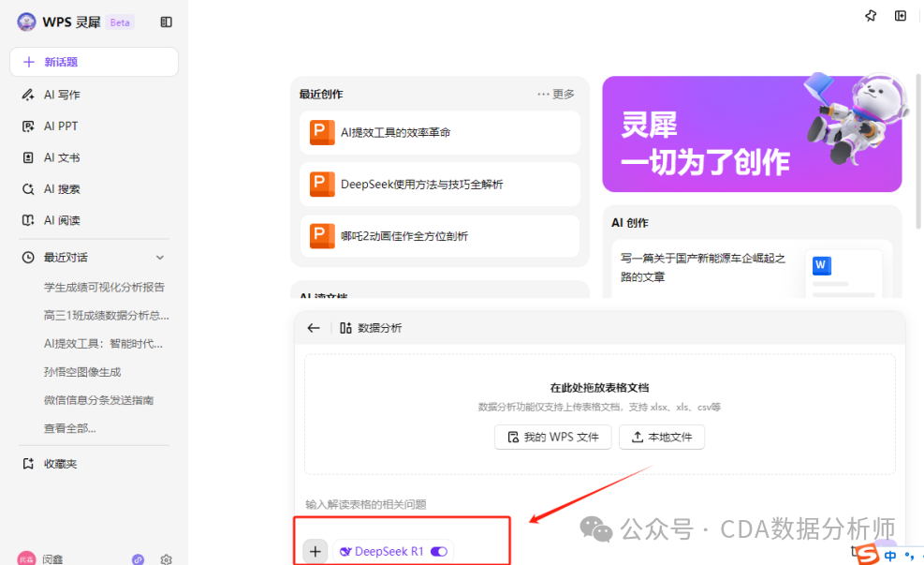
Task: Open AI 写作 from the sidebar
Action: click(x=62, y=95)
